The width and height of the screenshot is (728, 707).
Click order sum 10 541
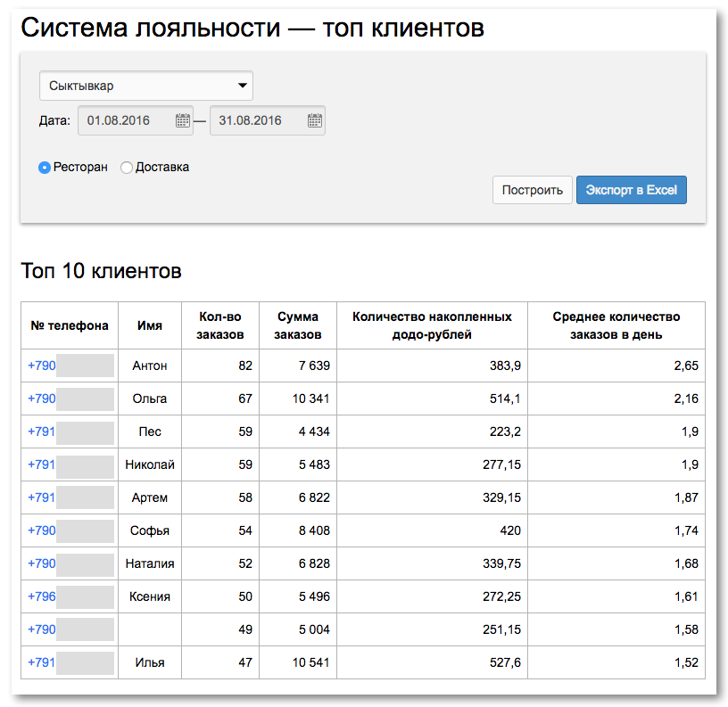(310, 662)
